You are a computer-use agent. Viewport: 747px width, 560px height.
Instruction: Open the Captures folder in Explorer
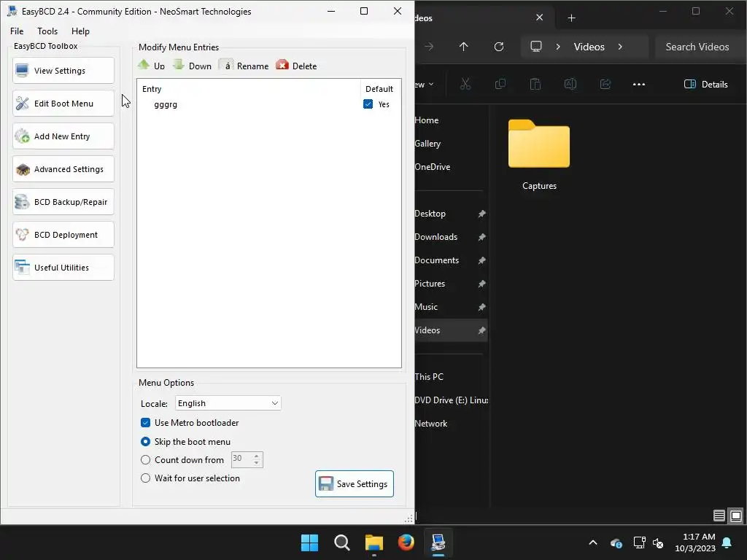(539, 155)
